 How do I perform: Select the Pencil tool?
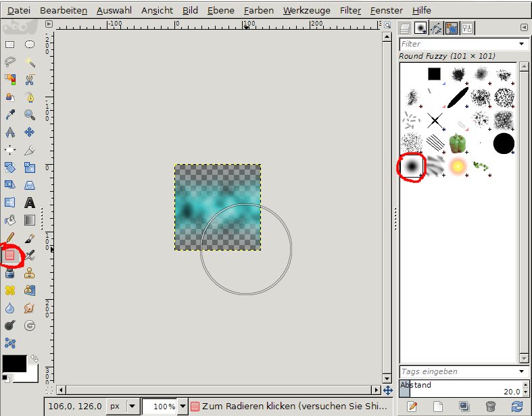(x=10, y=238)
